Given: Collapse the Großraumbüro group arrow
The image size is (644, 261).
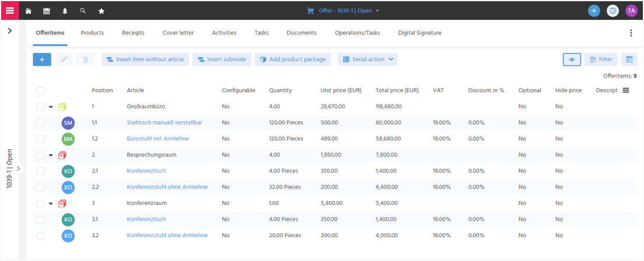Looking at the screenshot, I should pyautogui.click(x=51, y=107).
